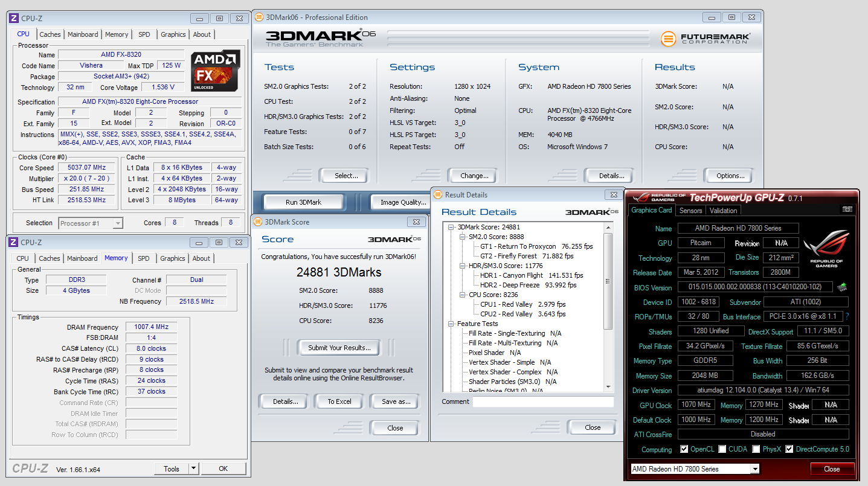Select Fill Rate - Single-Texturing row
The height and width of the screenshot is (486, 868).
(x=515, y=333)
